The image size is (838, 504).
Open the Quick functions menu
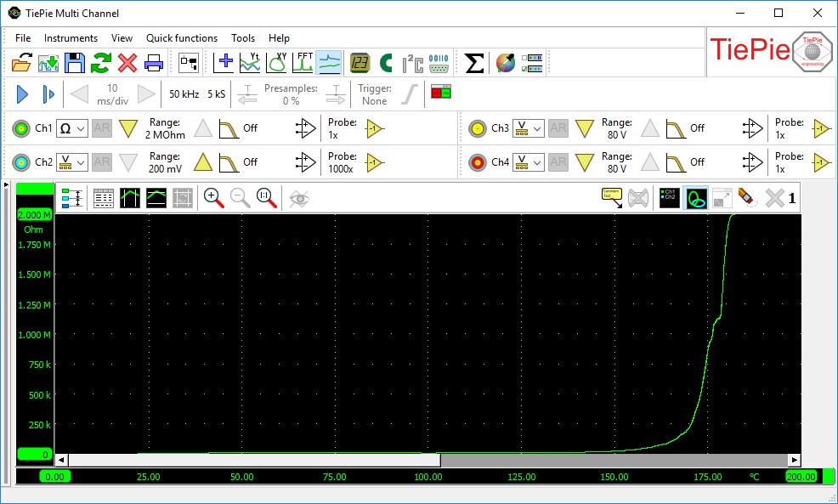[x=181, y=38]
